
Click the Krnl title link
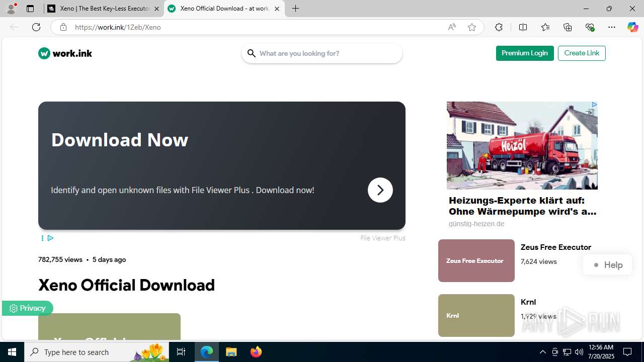[x=528, y=302]
